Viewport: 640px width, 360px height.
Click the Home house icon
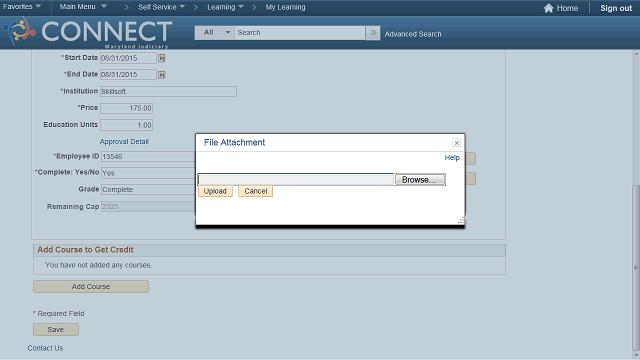(548, 8)
